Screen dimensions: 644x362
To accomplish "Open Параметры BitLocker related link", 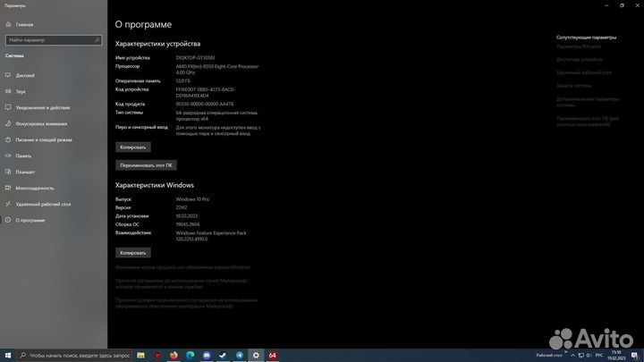I will [579, 46].
